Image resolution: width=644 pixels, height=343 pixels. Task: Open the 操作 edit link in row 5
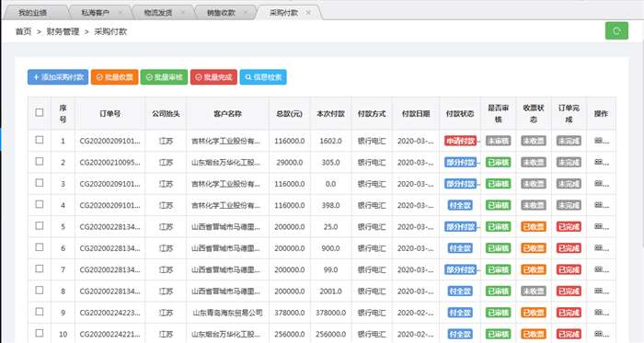pyautogui.click(x=602, y=226)
